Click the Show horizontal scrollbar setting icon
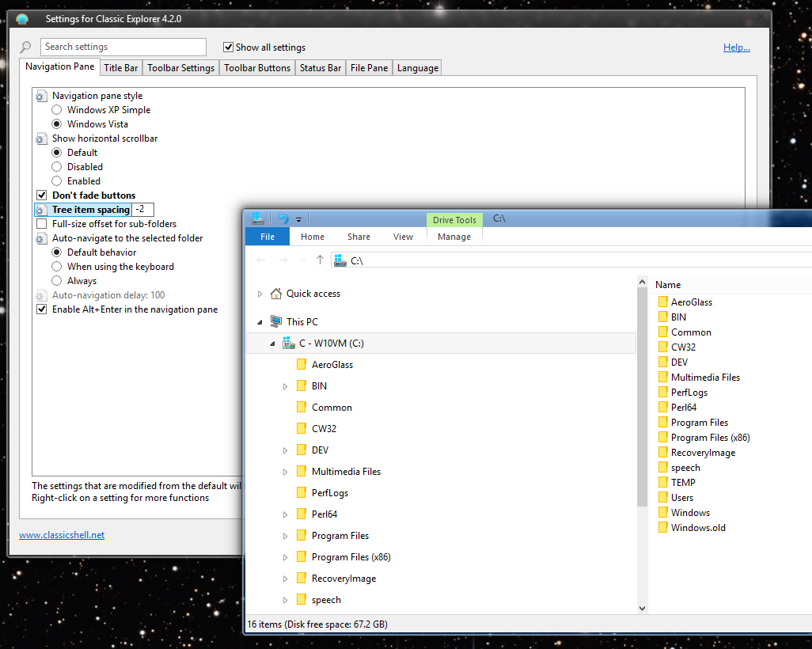The height and width of the screenshot is (649, 812). [x=41, y=139]
